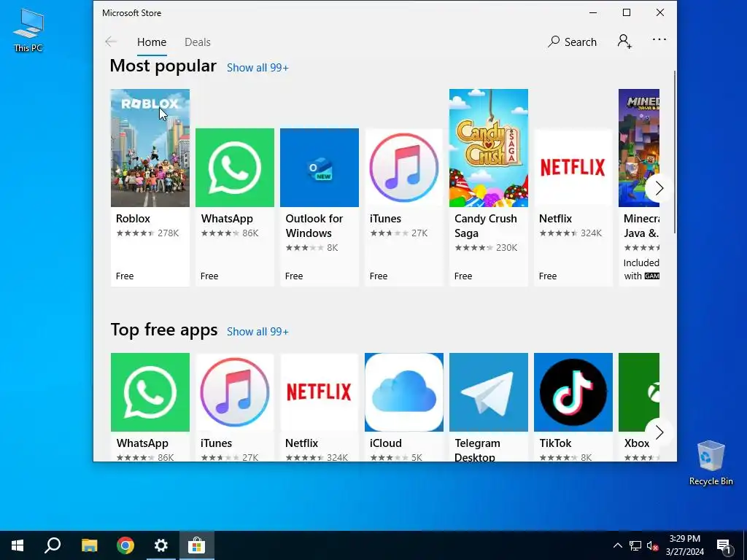
Task: Open iTunes icon in Most popular row
Action: 404,168
